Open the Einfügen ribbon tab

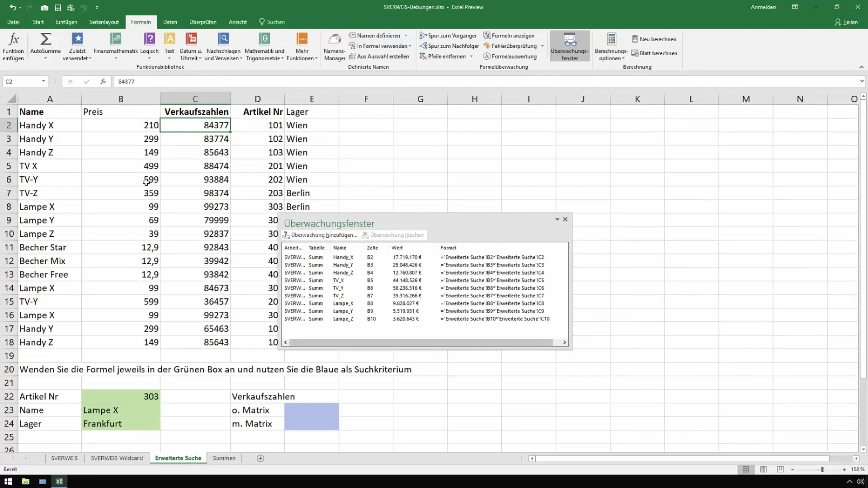[x=66, y=22]
